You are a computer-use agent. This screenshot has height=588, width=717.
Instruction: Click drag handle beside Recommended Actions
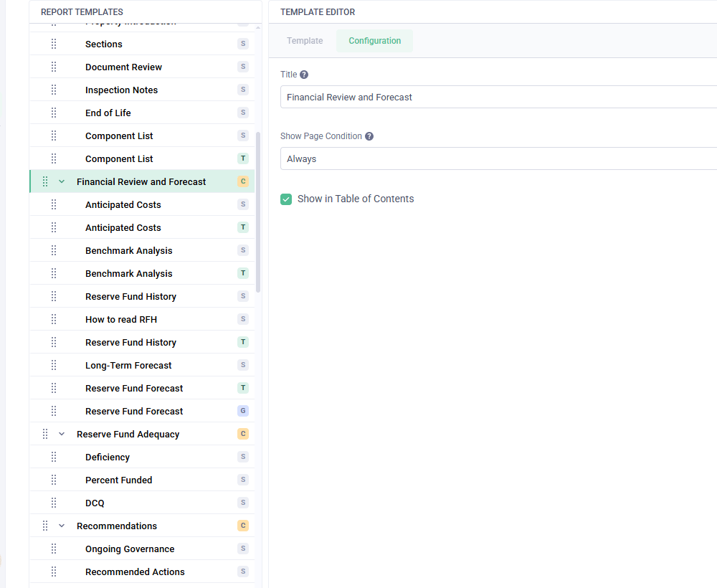pos(54,572)
